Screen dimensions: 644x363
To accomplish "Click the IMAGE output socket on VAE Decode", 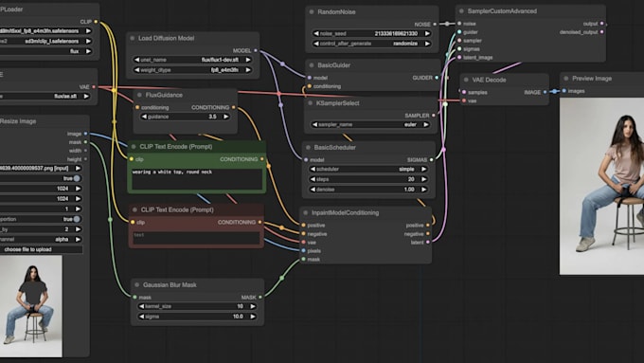I will pos(545,92).
